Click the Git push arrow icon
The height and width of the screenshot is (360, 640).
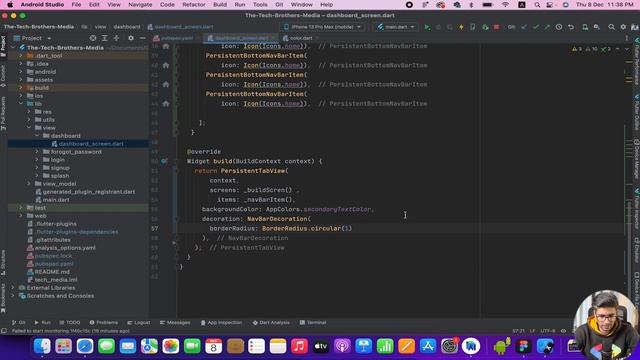point(547,27)
